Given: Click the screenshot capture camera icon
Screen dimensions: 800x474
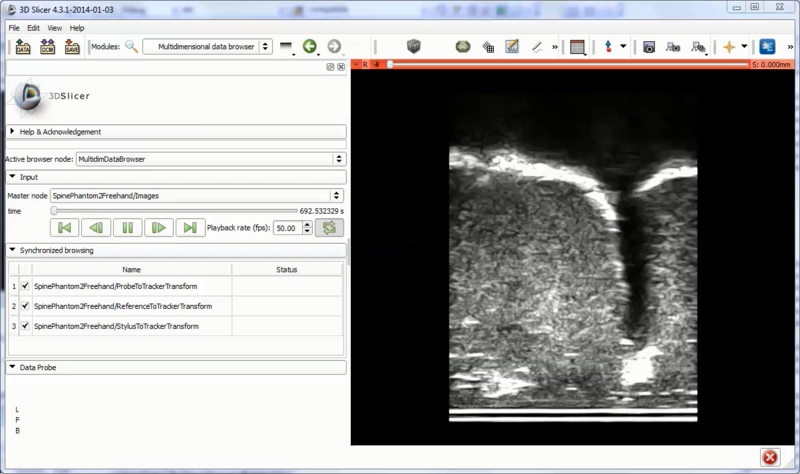Looking at the screenshot, I should [x=649, y=47].
